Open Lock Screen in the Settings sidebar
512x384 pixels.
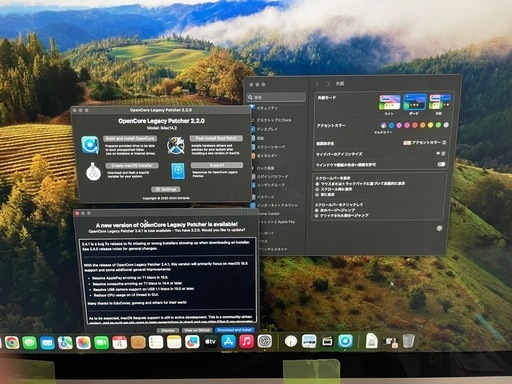tap(265, 168)
